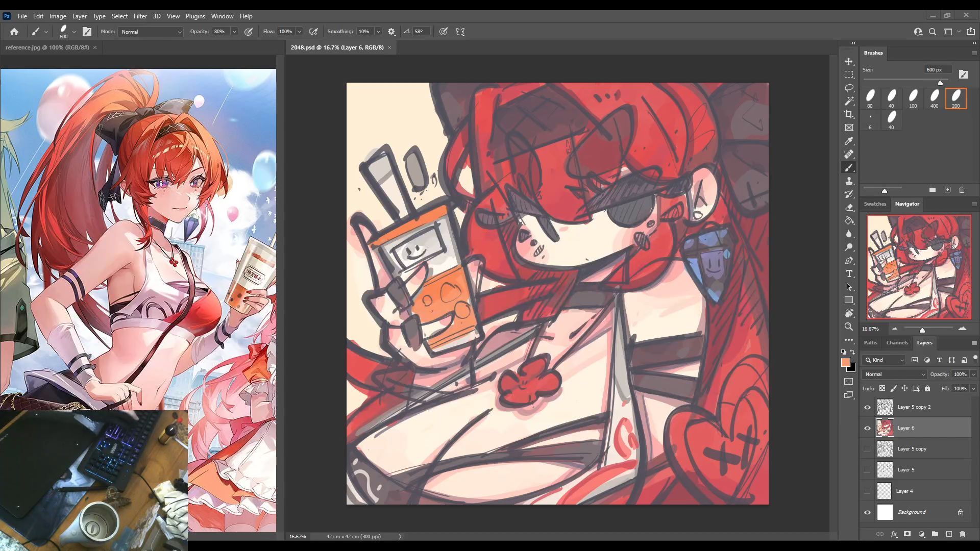Open the blending Mode dropdown in options bar
Screen dimensions: 980x551
click(x=151, y=32)
